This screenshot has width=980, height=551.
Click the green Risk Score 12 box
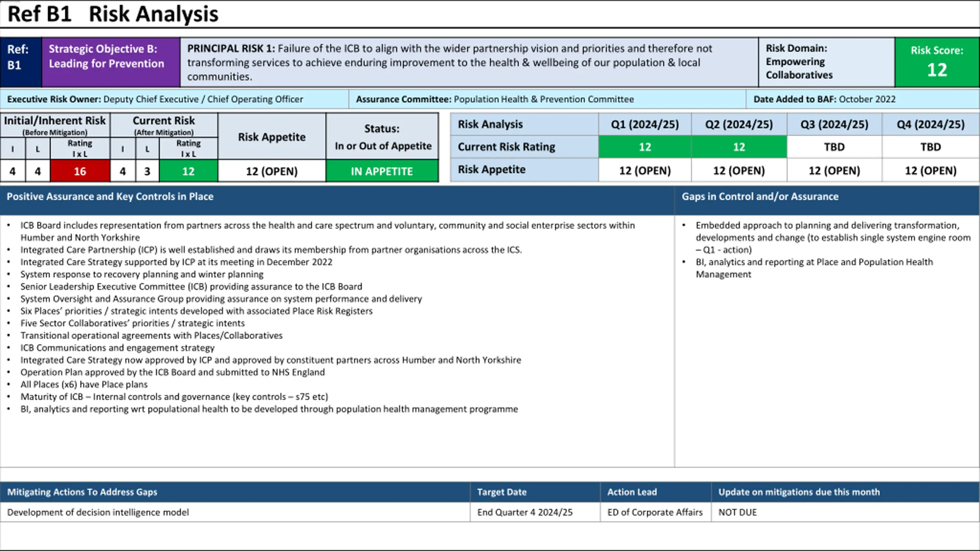pos(936,62)
